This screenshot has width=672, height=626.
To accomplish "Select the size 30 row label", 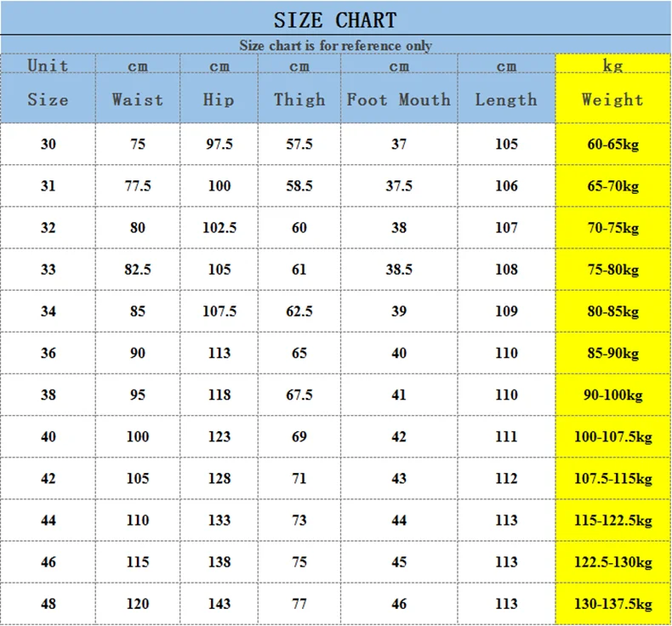I will [x=48, y=144].
